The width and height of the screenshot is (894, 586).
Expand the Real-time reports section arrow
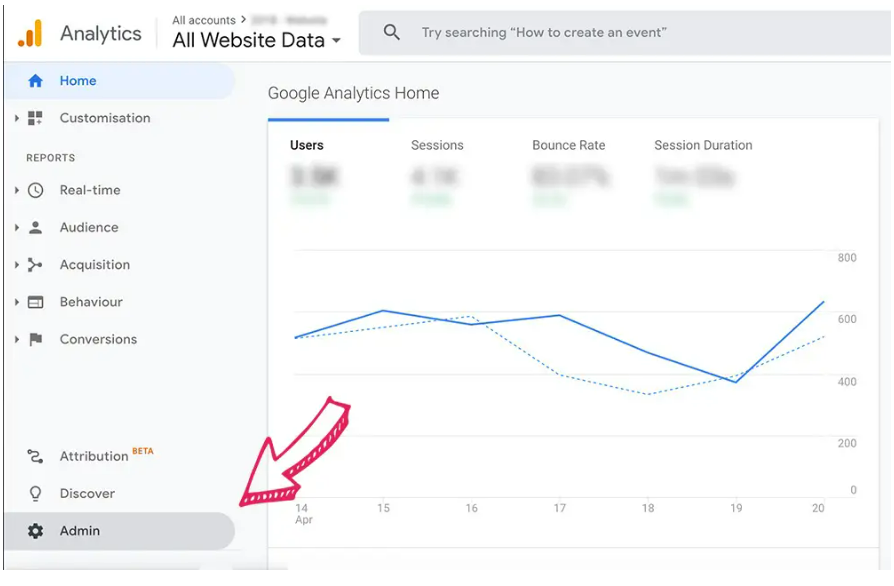(17, 190)
